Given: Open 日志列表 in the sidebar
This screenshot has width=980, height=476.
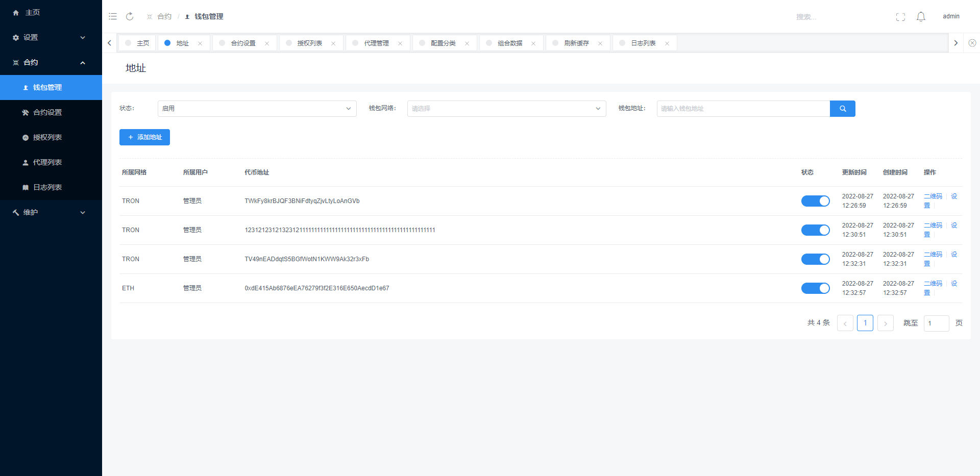Looking at the screenshot, I should coord(47,187).
